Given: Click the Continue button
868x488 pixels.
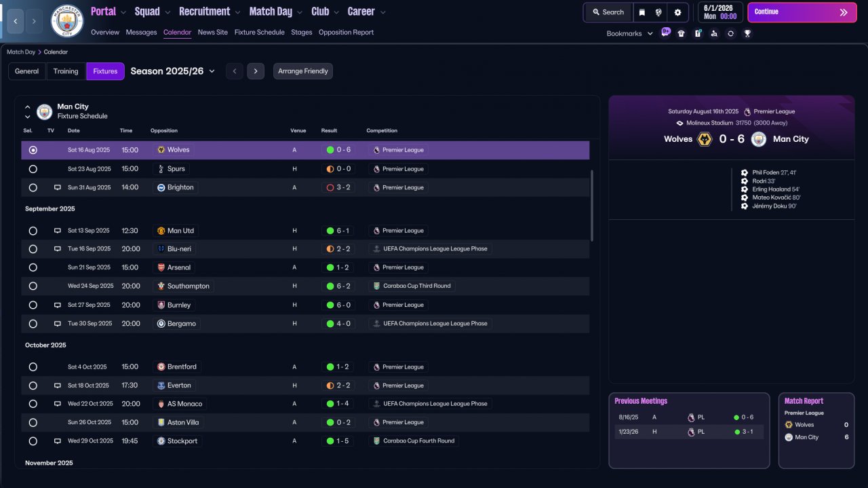Looking at the screenshot, I should tap(802, 12).
